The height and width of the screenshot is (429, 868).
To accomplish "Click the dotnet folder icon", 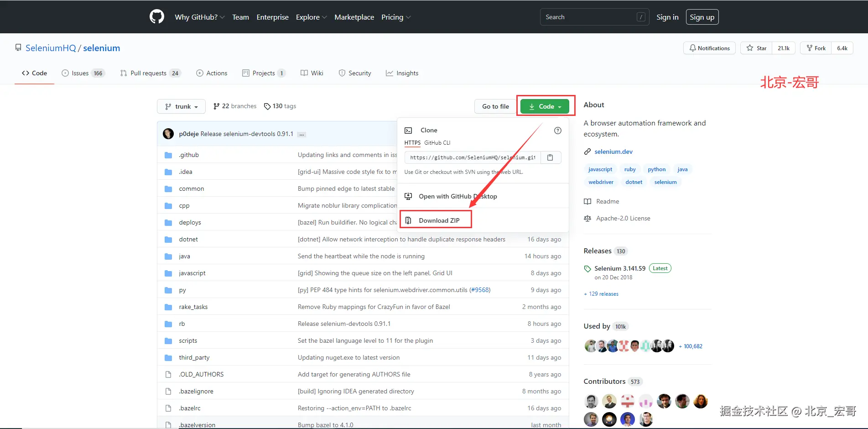I will coord(168,240).
